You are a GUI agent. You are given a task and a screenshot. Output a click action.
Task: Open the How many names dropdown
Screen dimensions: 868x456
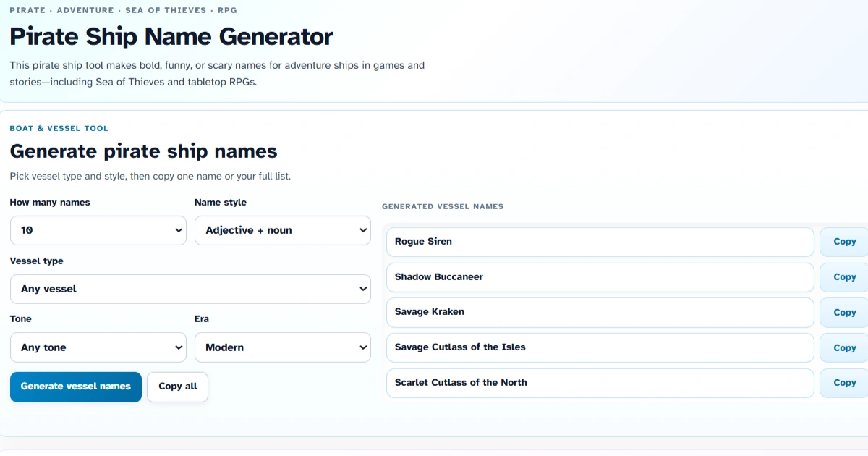click(x=98, y=230)
